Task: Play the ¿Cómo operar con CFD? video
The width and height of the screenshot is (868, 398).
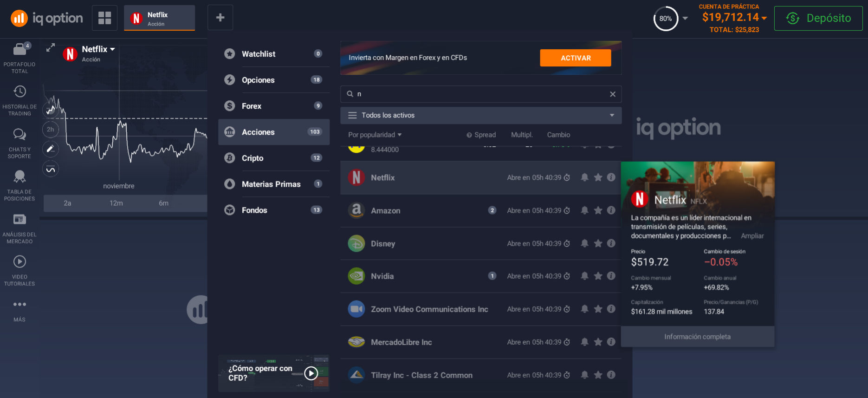Action: point(311,373)
